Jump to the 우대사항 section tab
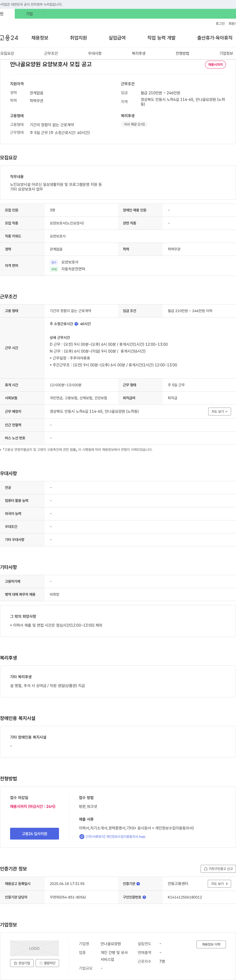The image size is (236, 980). pos(95,53)
